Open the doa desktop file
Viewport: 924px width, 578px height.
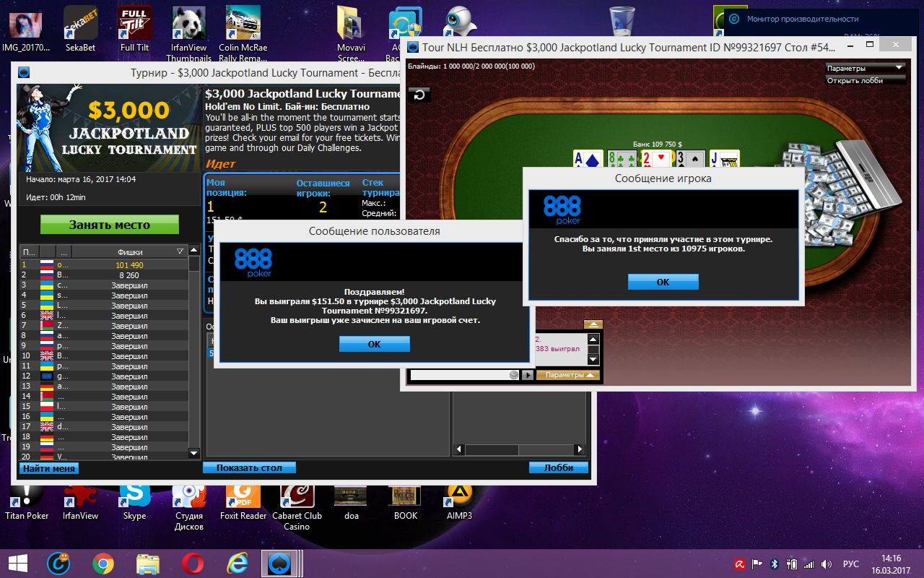point(352,501)
